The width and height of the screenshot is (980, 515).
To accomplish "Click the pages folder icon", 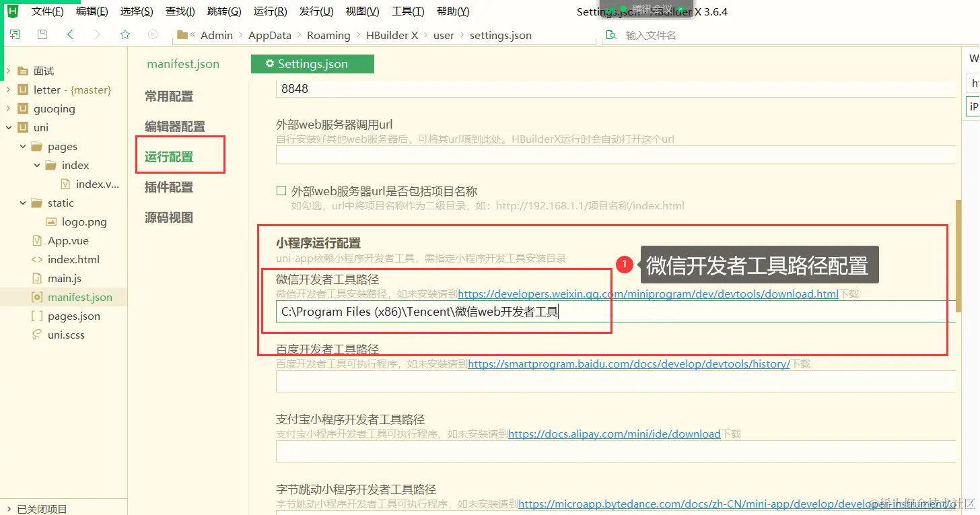I will pos(37,146).
